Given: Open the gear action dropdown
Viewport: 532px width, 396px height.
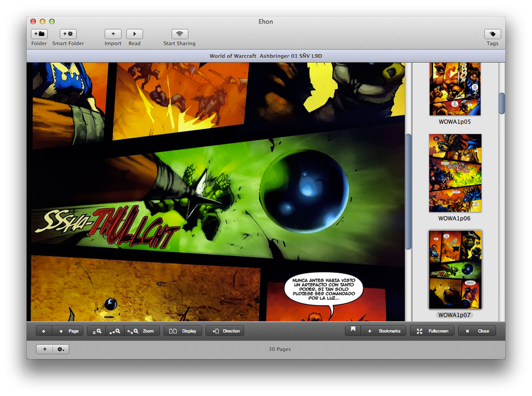Looking at the screenshot, I should (61, 349).
